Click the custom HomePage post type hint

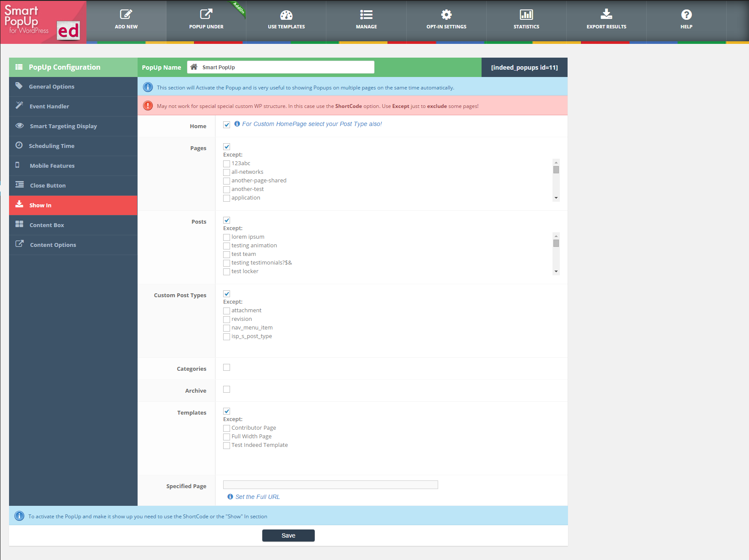click(312, 124)
